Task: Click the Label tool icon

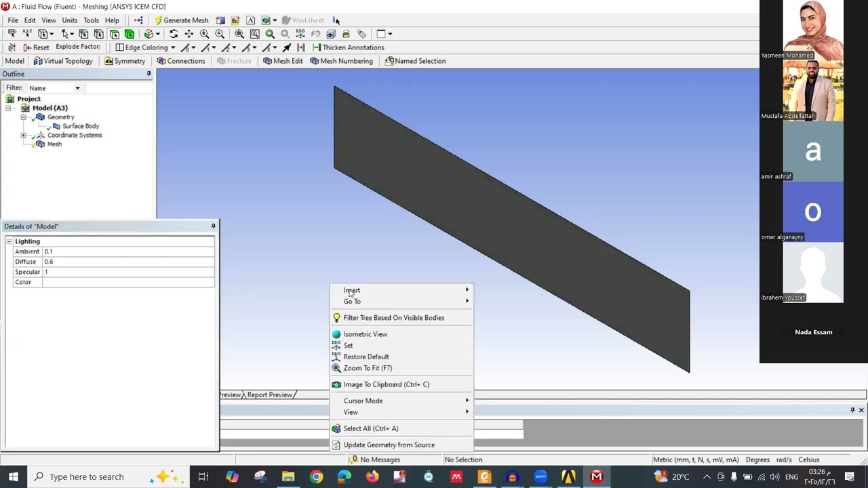Action: point(12,34)
